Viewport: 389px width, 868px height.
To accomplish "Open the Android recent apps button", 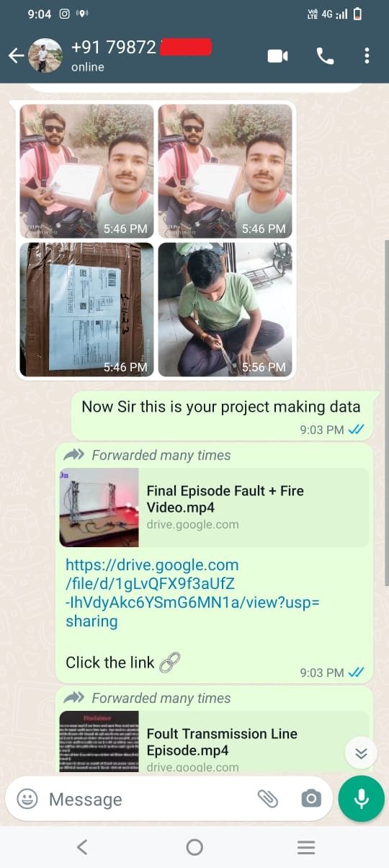I will click(306, 847).
